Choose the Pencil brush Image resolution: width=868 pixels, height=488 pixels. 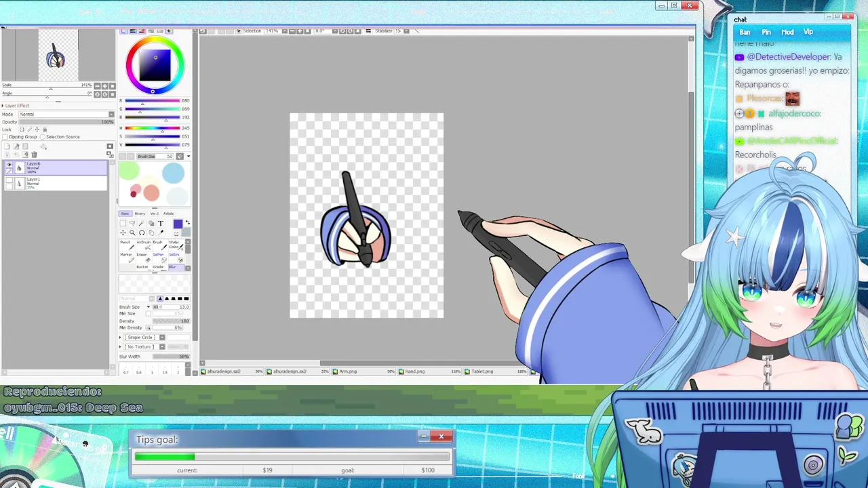click(x=126, y=245)
